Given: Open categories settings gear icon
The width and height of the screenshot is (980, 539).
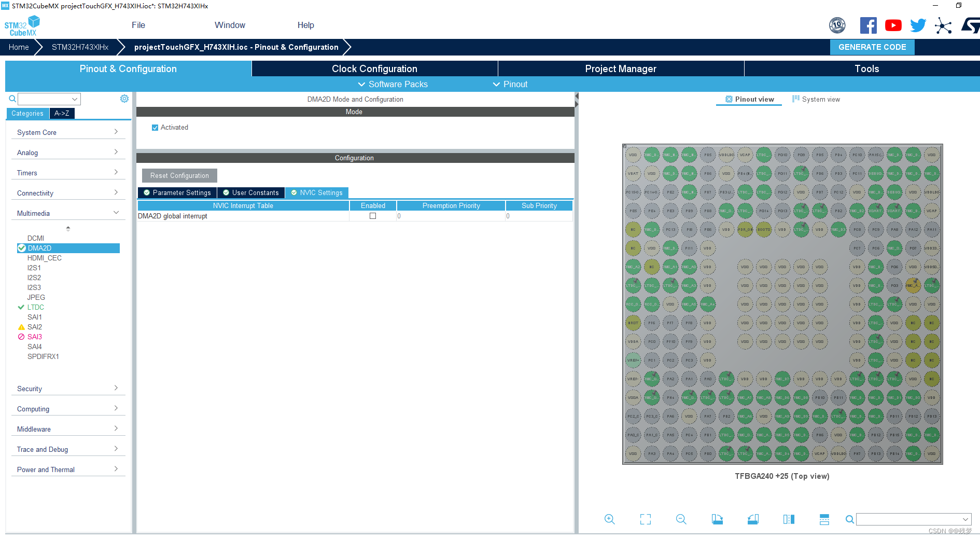Looking at the screenshot, I should point(124,99).
